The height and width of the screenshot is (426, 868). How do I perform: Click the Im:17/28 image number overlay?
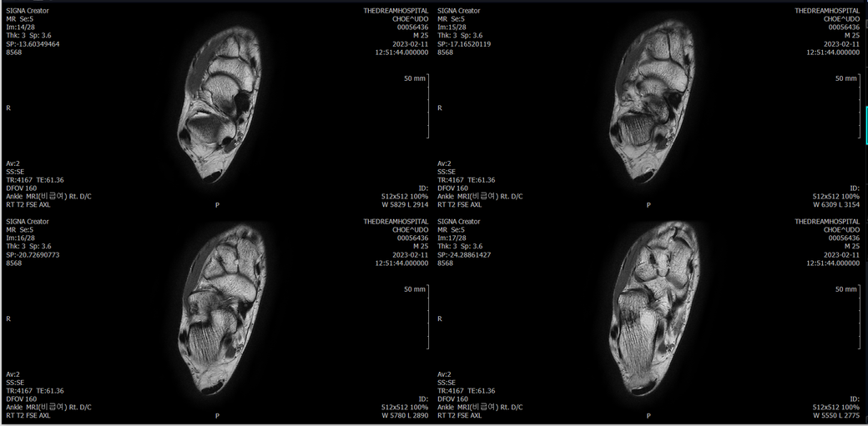tap(453, 238)
